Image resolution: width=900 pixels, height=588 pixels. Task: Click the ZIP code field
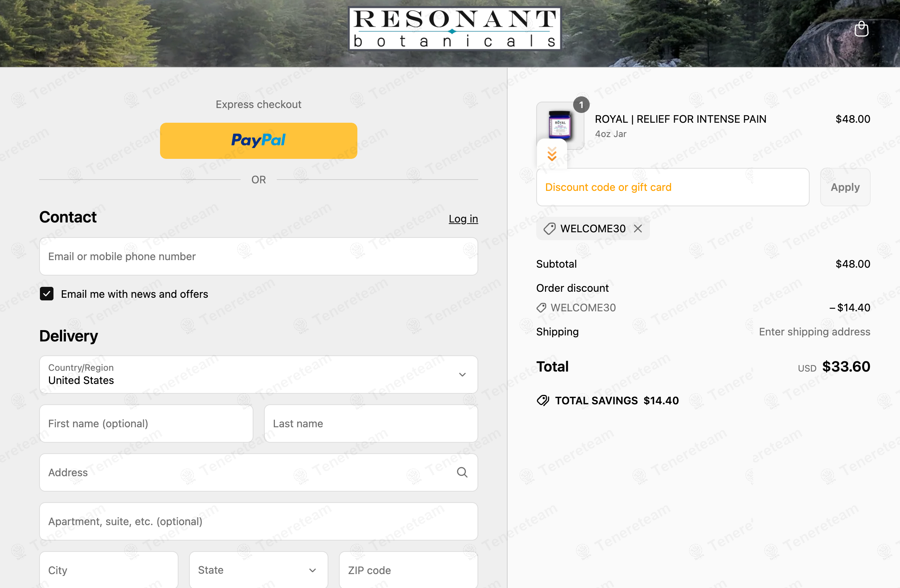tap(408, 570)
